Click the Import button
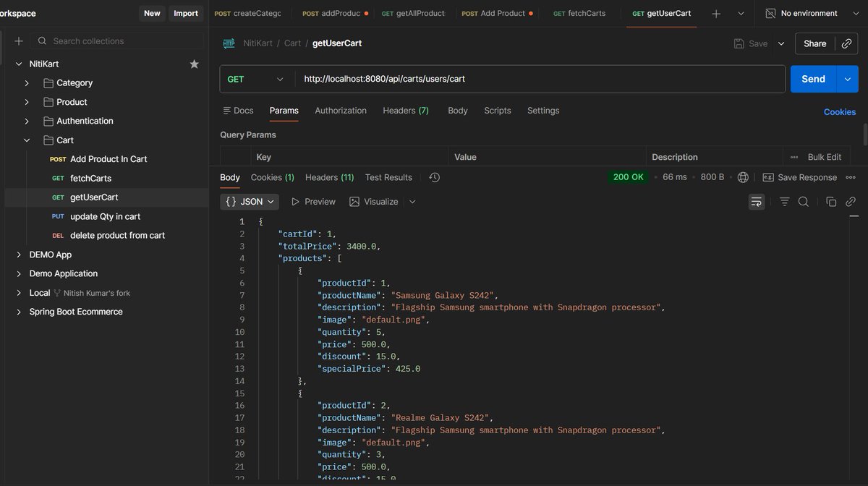Viewport: 868px width, 486px height. [x=186, y=13]
